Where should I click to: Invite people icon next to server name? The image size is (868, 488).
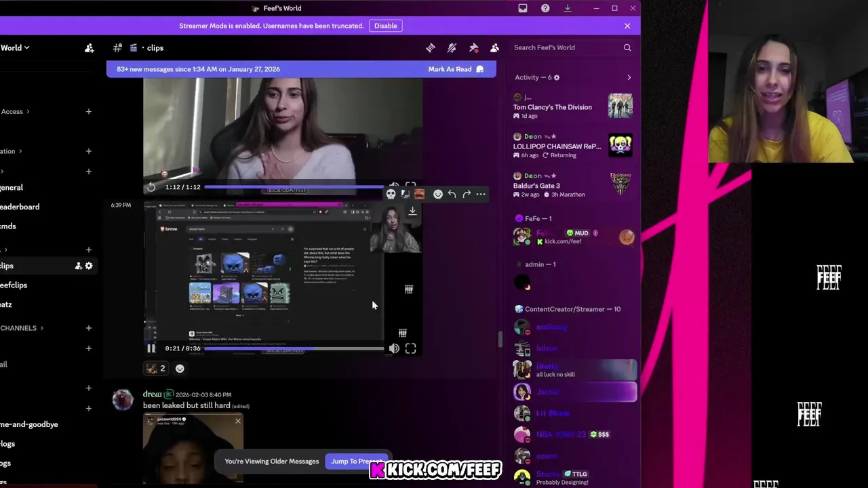[x=89, y=47]
